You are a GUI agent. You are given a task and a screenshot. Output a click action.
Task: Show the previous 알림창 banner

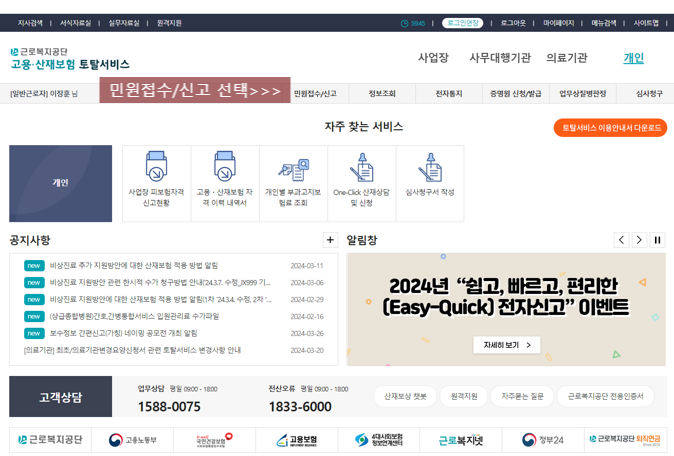point(621,240)
